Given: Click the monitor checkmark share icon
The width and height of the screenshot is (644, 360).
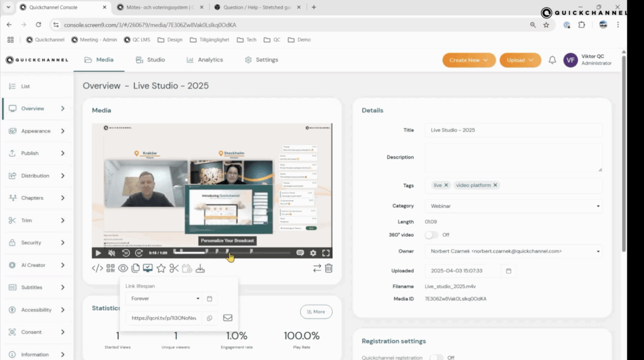Looking at the screenshot, I should coord(148,268).
